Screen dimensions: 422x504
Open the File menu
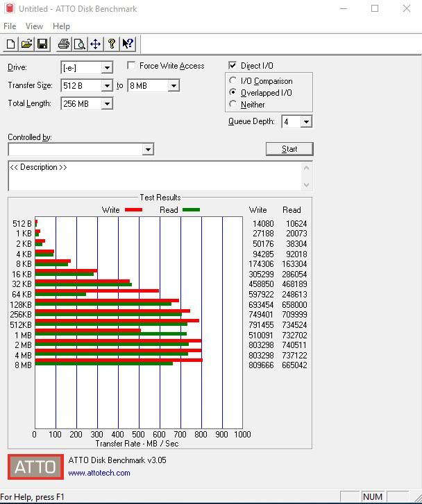point(10,26)
